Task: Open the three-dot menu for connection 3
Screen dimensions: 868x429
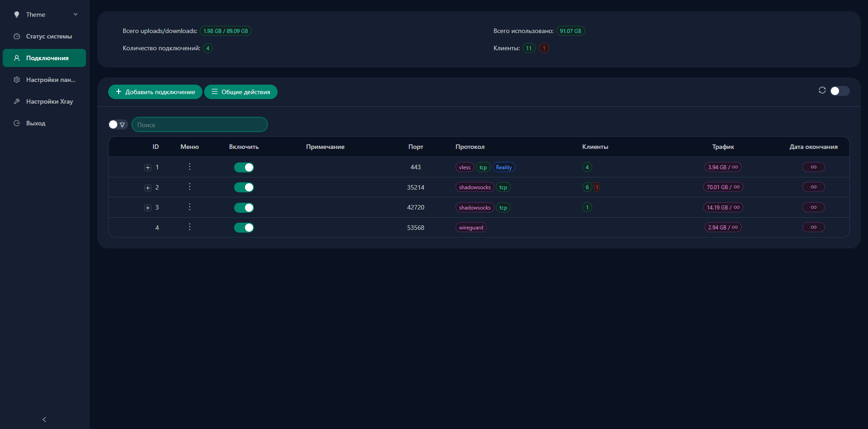Action: [x=190, y=207]
